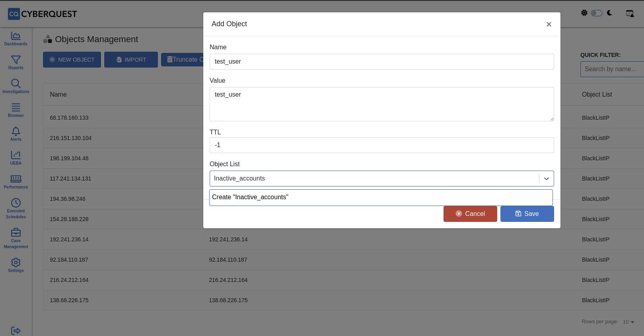Click the Quick Filter search box
Viewport: 644px width, 336px height.
point(612,69)
